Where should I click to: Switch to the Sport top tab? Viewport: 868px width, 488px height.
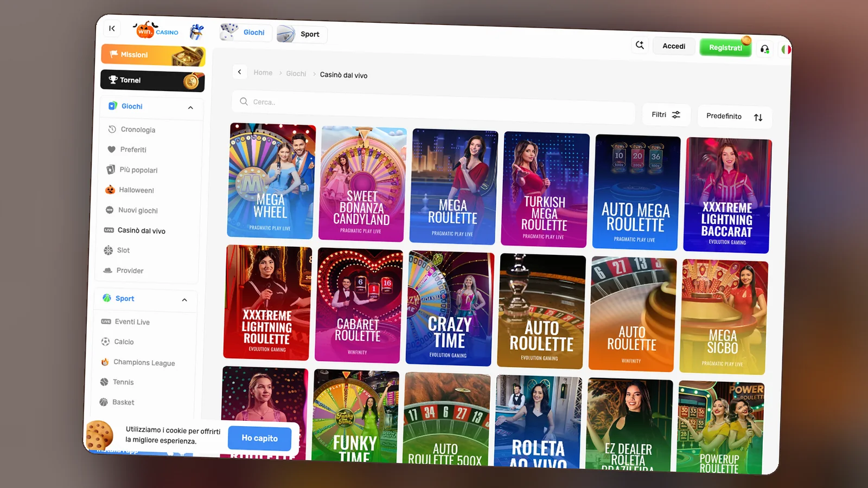point(302,34)
